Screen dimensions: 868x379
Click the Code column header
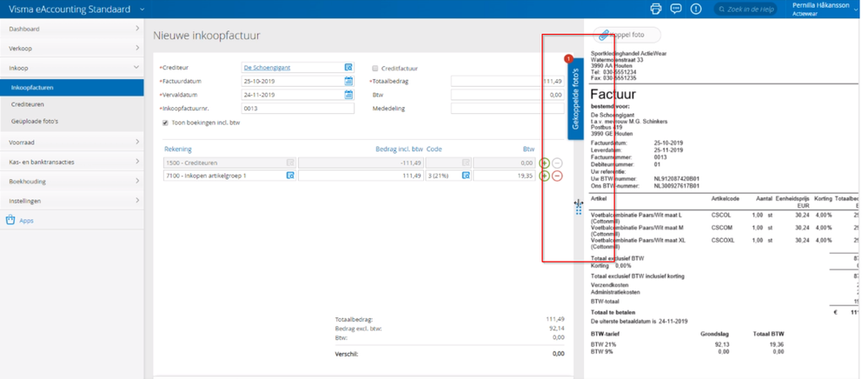click(x=434, y=149)
